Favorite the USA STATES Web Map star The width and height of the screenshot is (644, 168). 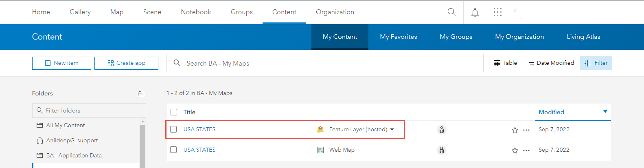coord(515,150)
